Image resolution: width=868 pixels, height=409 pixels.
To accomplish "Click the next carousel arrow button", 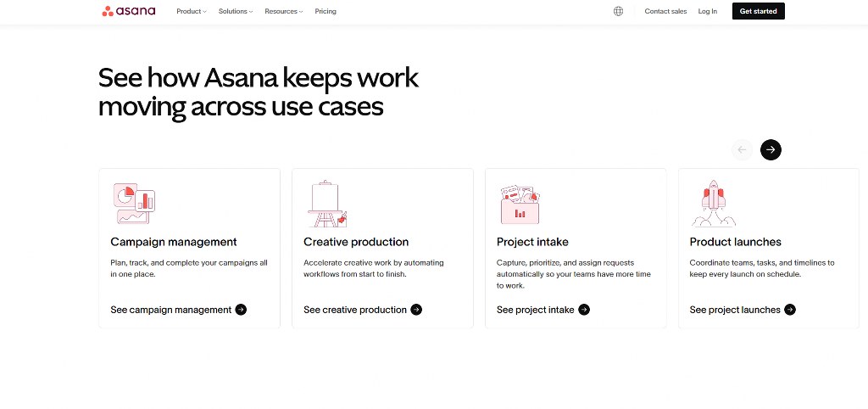I will (771, 149).
